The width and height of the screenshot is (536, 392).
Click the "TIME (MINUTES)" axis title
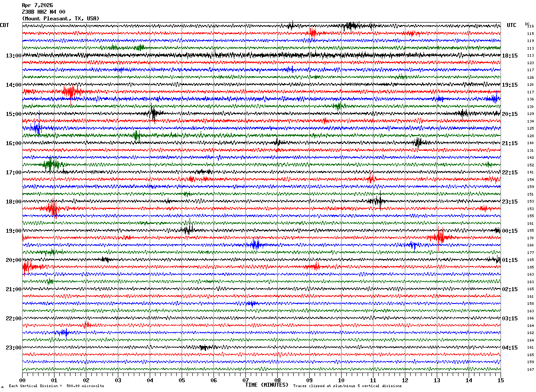267,385
